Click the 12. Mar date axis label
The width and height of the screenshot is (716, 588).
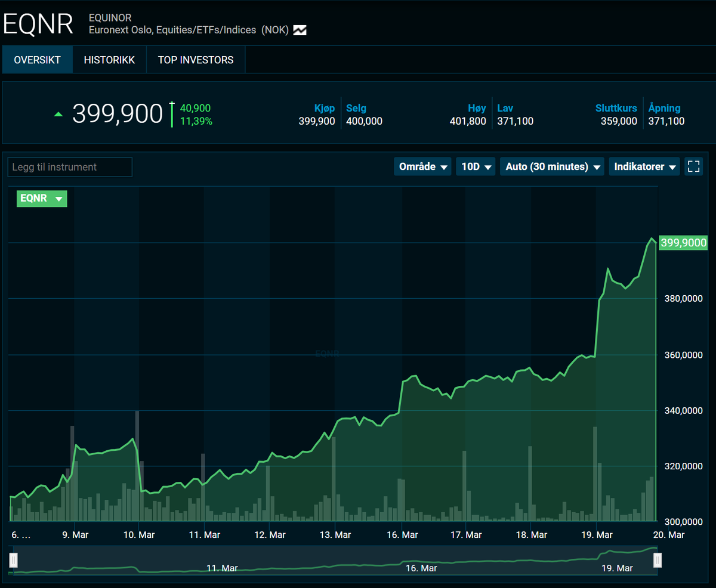(x=270, y=535)
